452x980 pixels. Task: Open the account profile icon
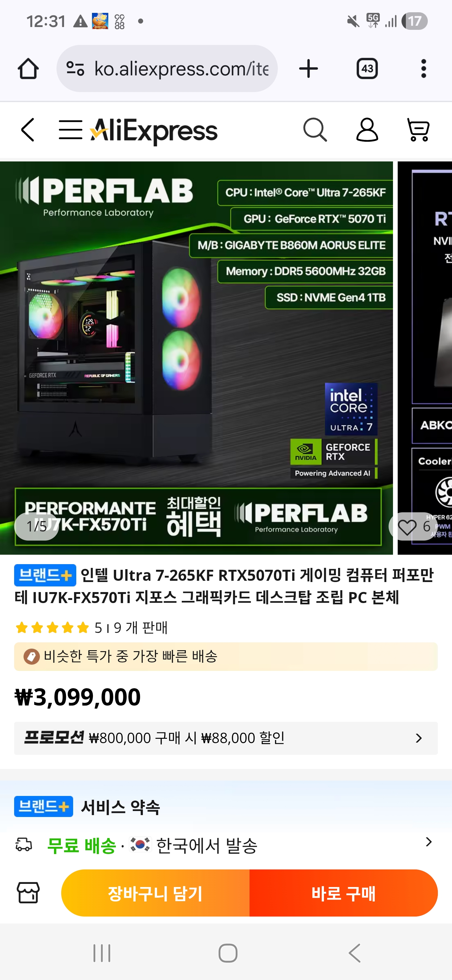coord(367,130)
